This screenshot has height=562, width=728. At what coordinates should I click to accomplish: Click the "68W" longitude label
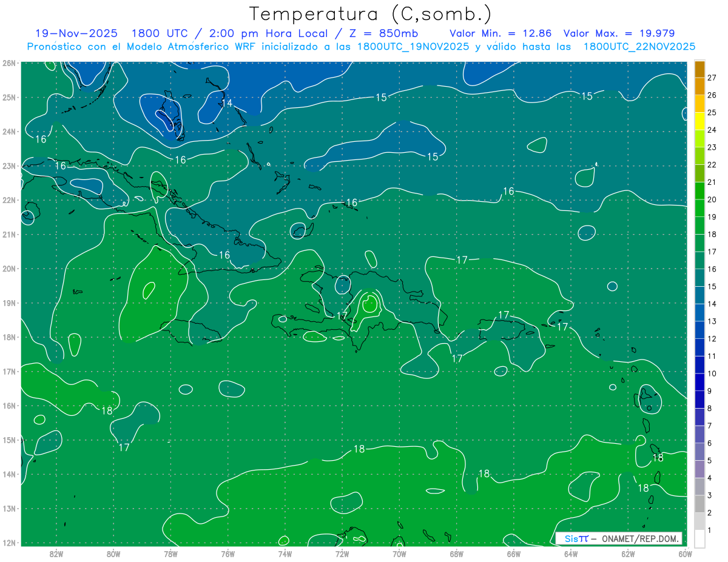(457, 554)
